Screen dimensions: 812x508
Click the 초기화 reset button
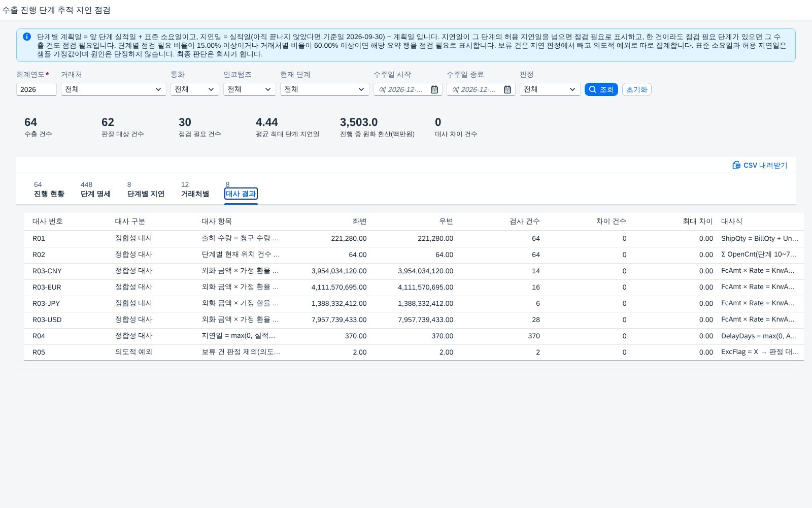coord(637,89)
